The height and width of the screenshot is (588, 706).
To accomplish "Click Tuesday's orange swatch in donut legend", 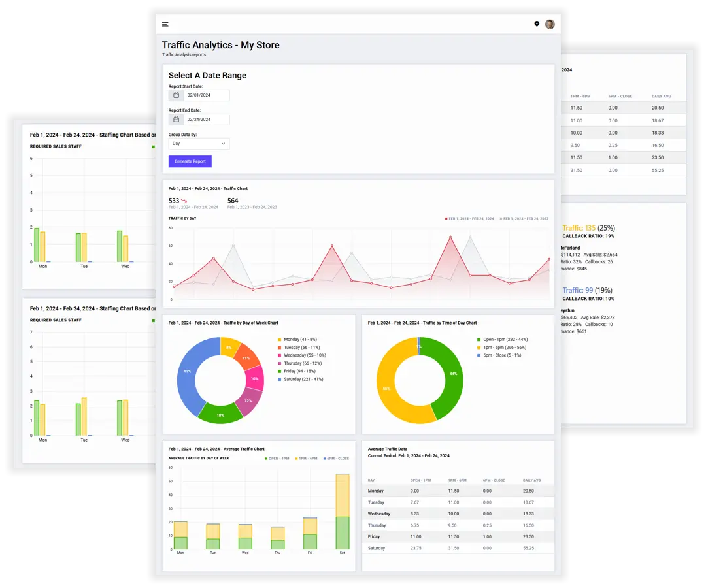I will point(280,348).
